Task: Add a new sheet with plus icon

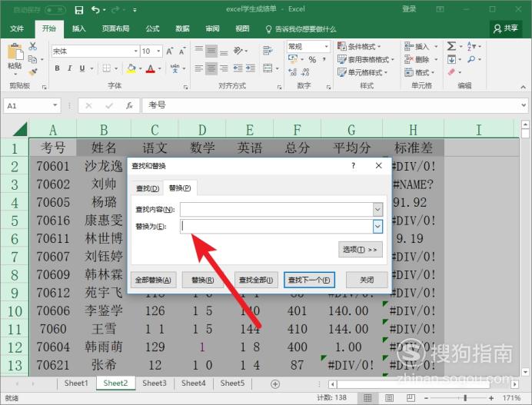Action: [275, 384]
